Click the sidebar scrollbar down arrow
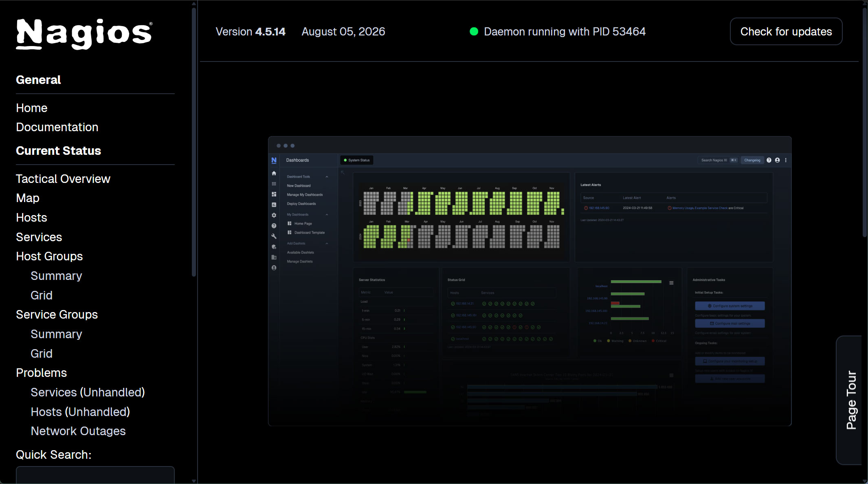 [194, 481]
